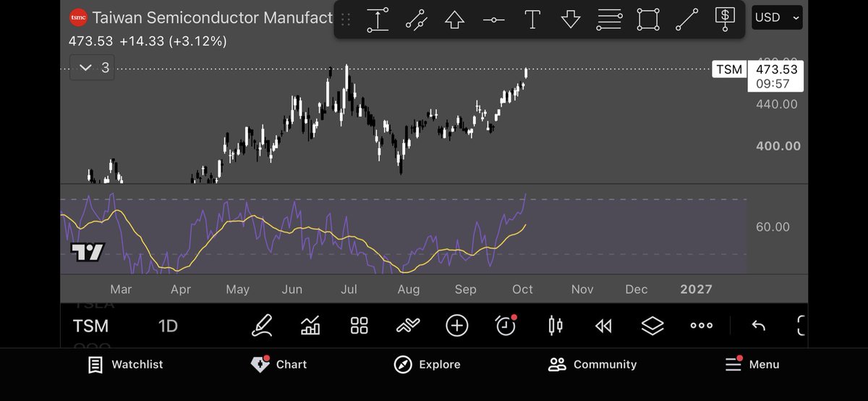868x401 pixels.
Task: Open the three-dots more options
Action: (702, 326)
